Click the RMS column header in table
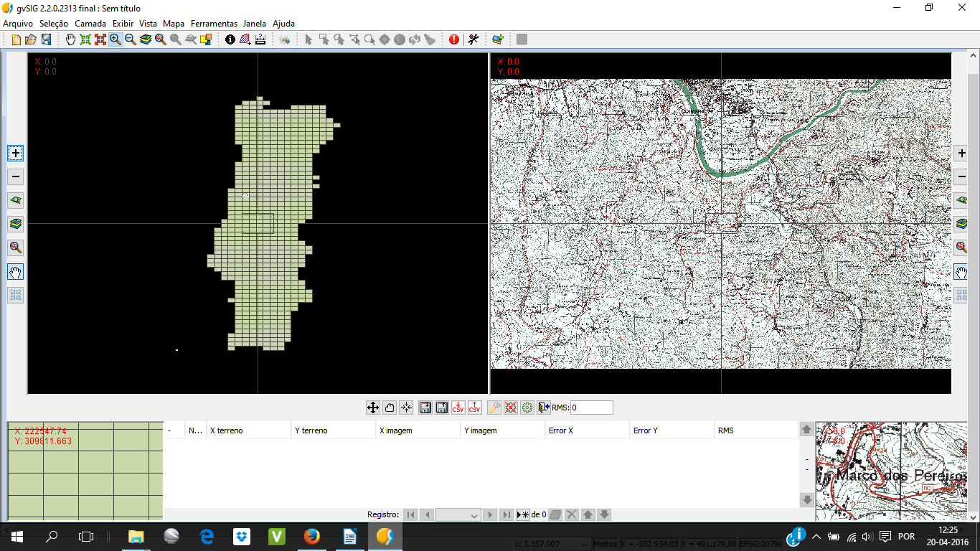980x551 pixels. tap(756, 430)
